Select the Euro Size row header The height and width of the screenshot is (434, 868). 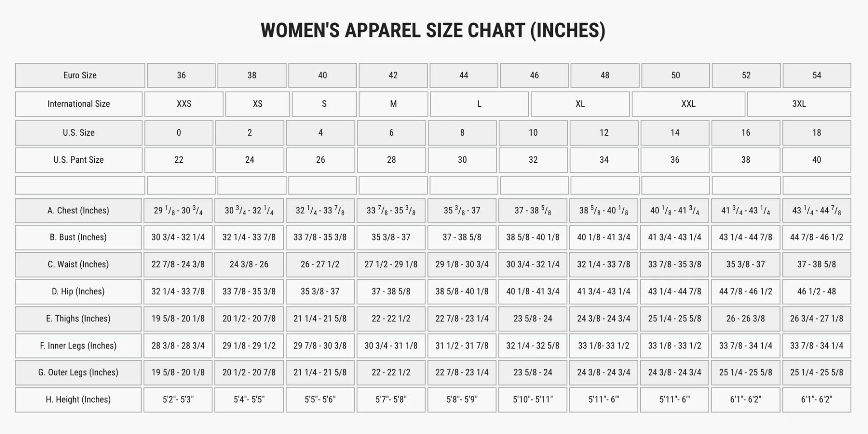(x=80, y=75)
